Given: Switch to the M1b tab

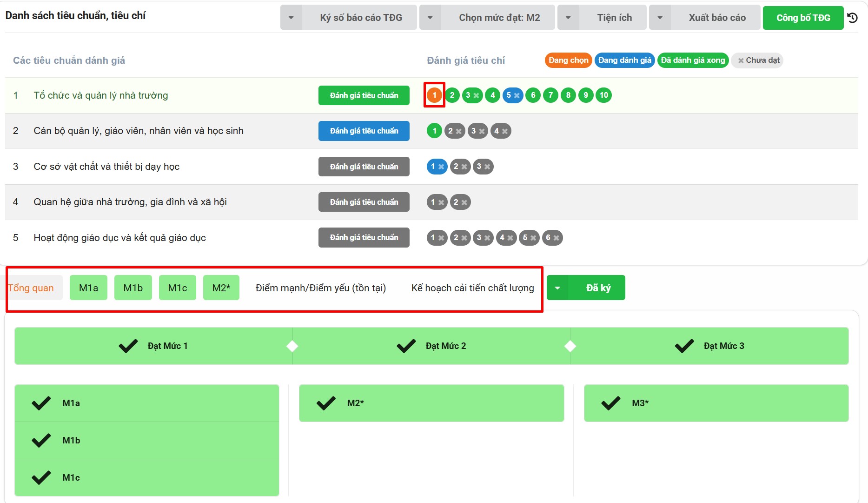Looking at the screenshot, I should pos(133,288).
